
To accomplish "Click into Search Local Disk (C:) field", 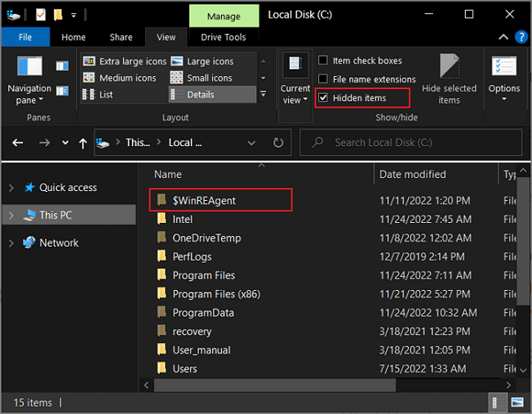I will (410, 142).
